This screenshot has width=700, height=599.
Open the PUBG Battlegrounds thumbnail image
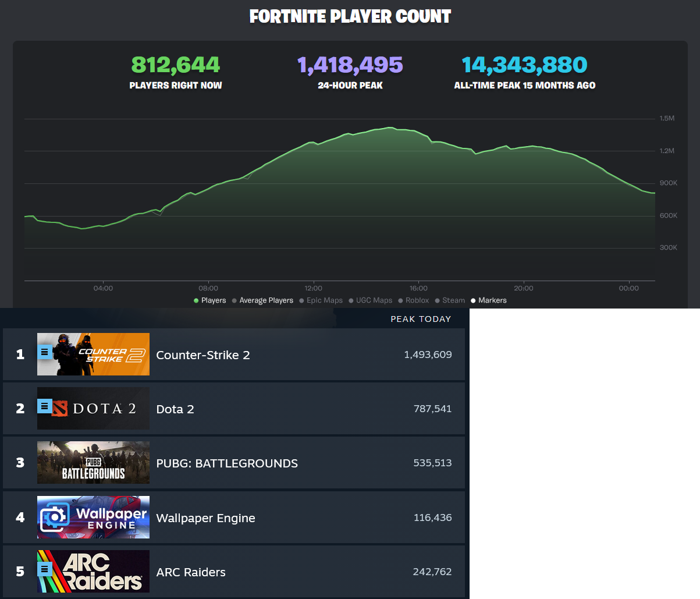click(x=93, y=463)
